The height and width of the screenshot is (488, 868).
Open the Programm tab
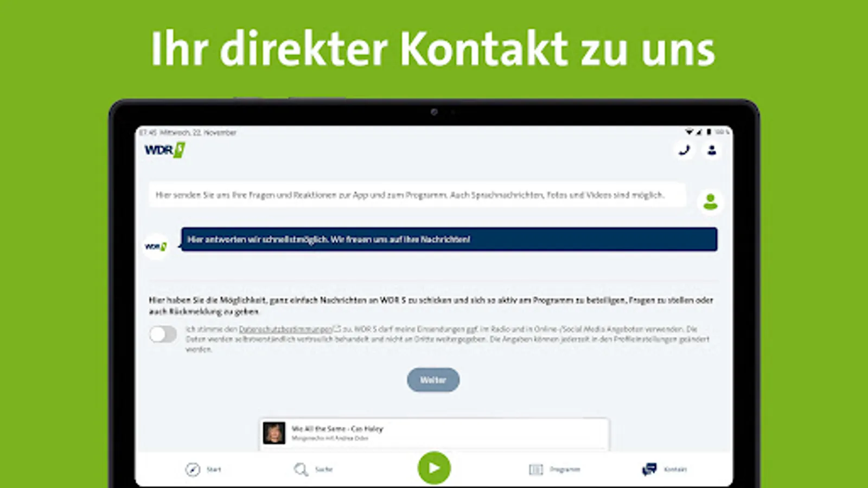(x=554, y=470)
